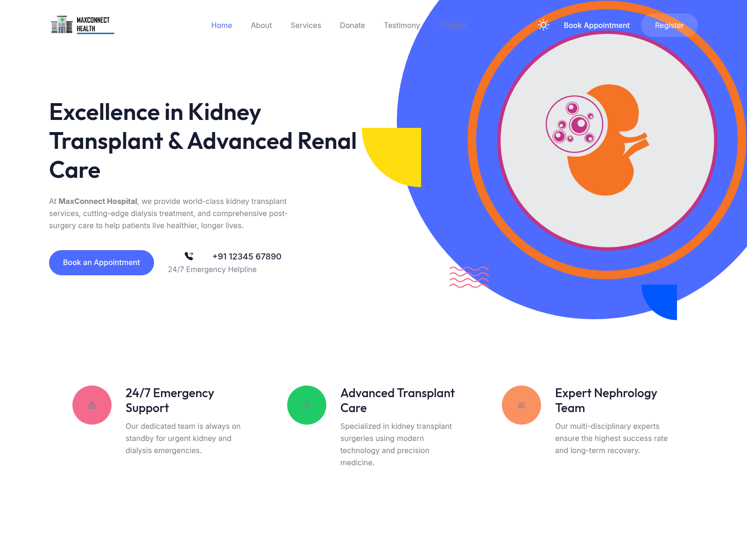Click the +91 12345 67890 phone number
Viewport: 747px width, 560px height.
247,256
